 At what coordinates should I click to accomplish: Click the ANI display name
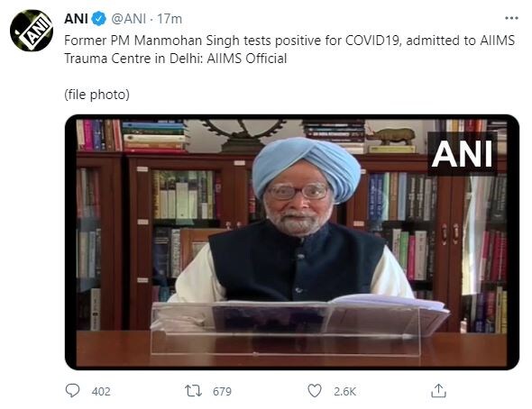(x=77, y=19)
